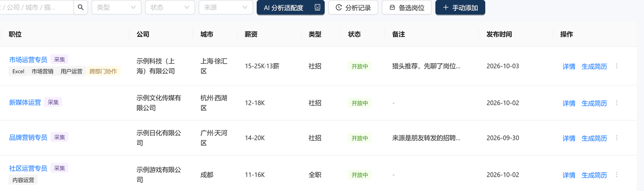
Task: Open 社区运营专员 job title link
Action: point(28,169)
